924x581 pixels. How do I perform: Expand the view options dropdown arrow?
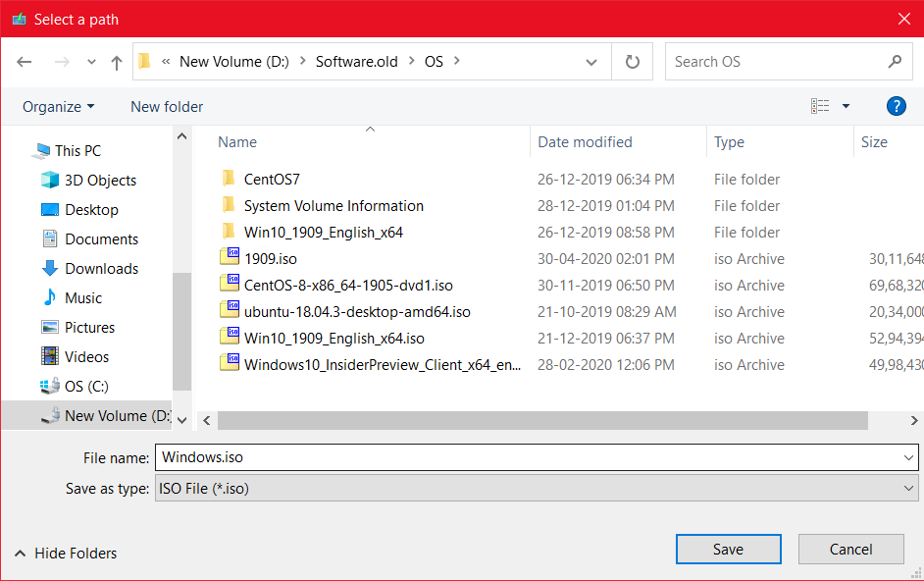coord(846,106)
